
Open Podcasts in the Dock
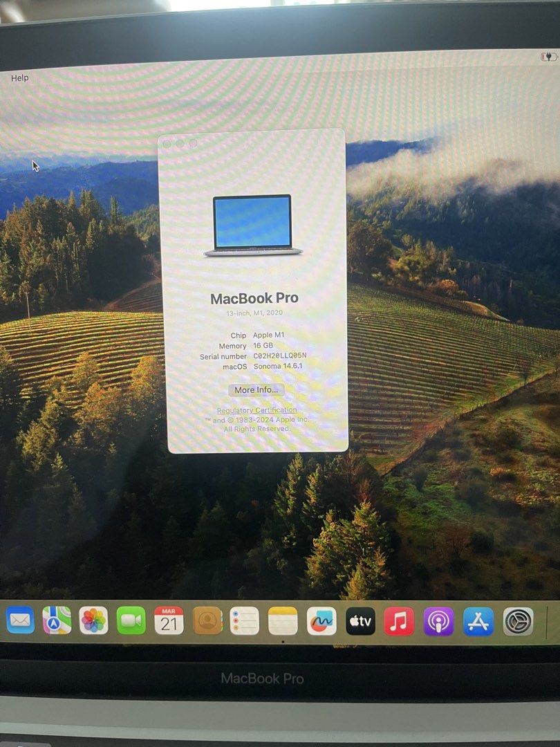[438, 621]
